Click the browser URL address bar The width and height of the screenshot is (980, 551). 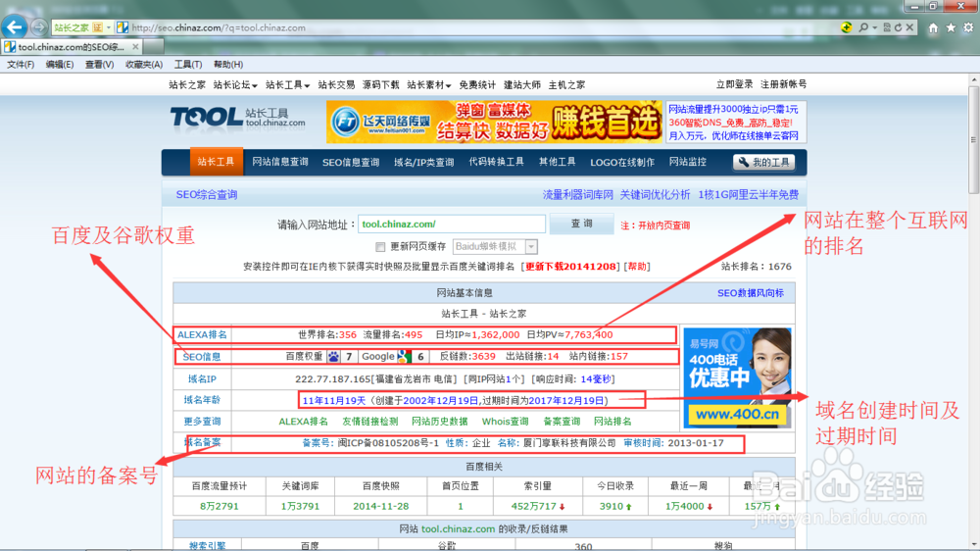click(475, 27)
